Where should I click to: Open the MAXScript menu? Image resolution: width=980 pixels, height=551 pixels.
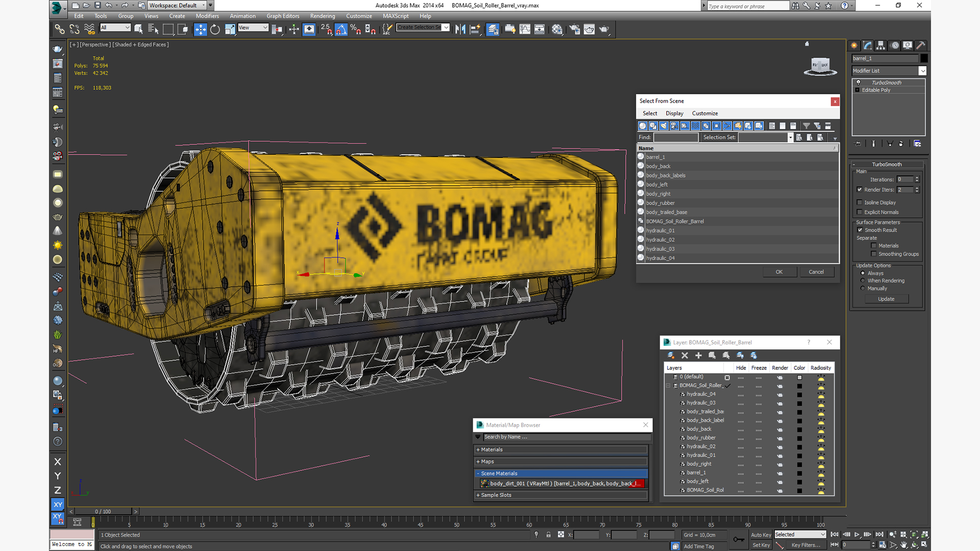pyautogui.click(x=396, y=16)
